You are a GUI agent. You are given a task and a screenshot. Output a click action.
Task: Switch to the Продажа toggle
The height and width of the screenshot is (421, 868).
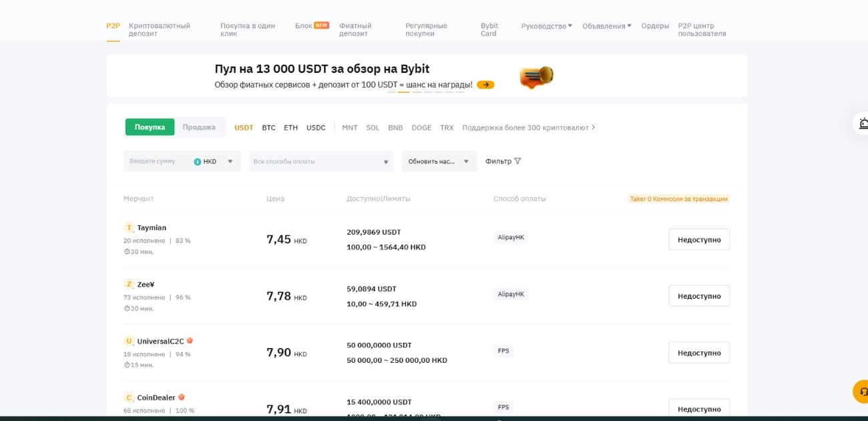[x=199, y=127]
